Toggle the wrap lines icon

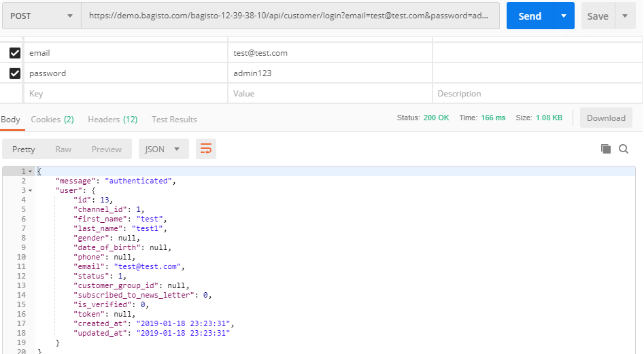point(205,149)
